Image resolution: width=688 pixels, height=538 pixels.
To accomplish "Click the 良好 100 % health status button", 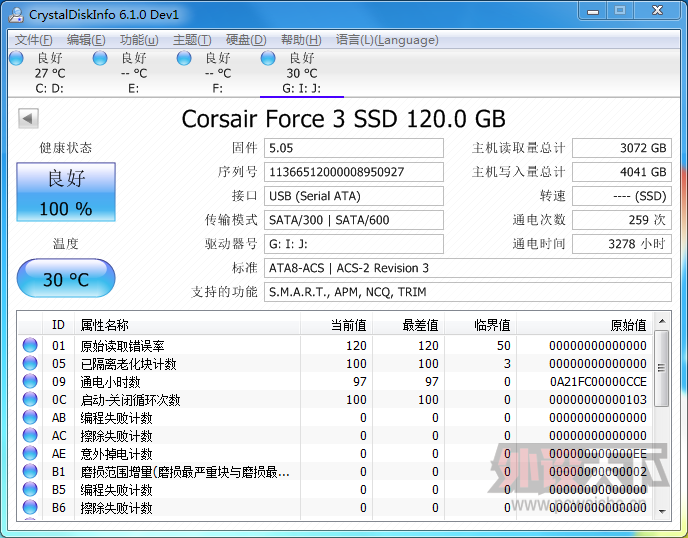I will point(66,192).
